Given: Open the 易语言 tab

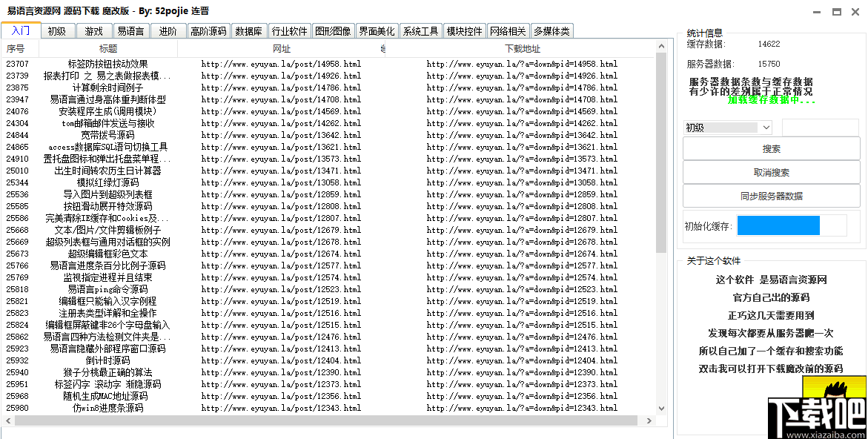Looking at the screenshot, I should coord(131,32).
